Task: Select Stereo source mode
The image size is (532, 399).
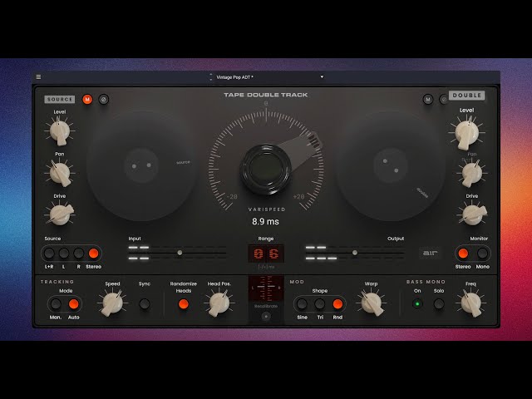Action: click(x=93, y=253)
